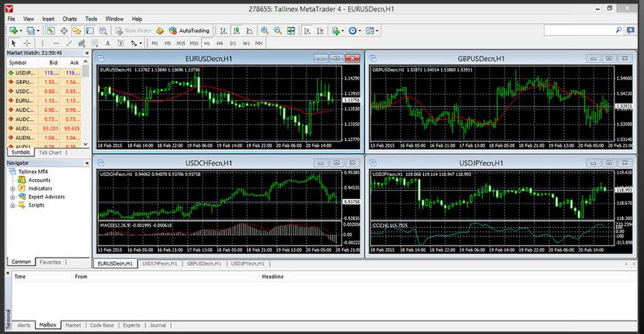Click the Market Watch scrollbar down arrow
644x334 pixels.
coord(86,145)
